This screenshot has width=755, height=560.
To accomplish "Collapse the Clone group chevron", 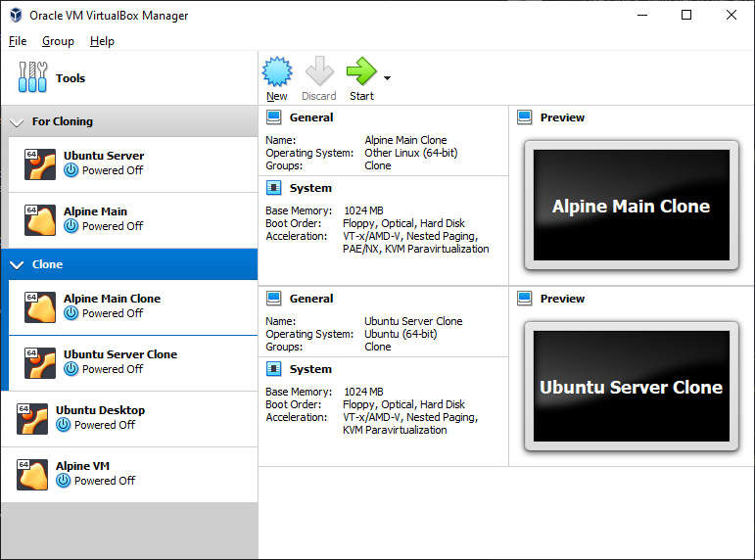I will click(17, 265).
